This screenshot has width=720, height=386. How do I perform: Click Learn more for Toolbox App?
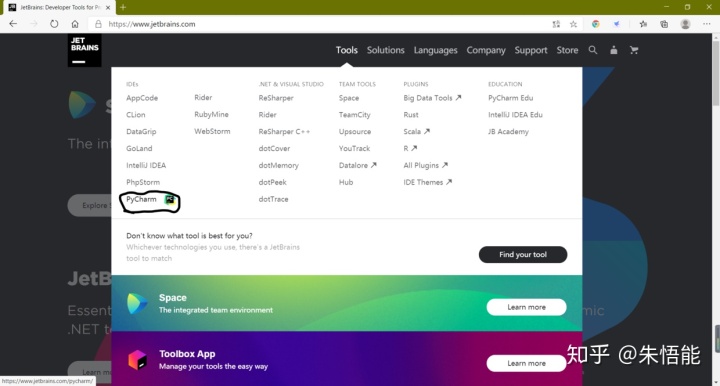click(526, 363)
